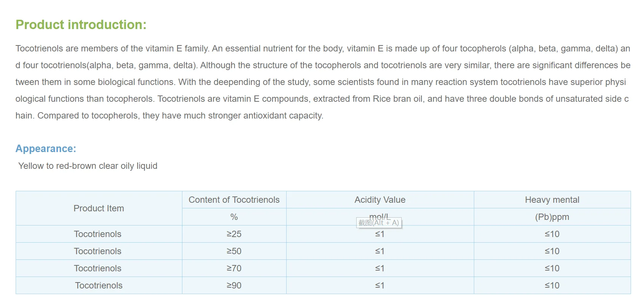Select the "(Pb)ppm" unit cell
This screenshot has height=306, width=644.
pos(552,217)
